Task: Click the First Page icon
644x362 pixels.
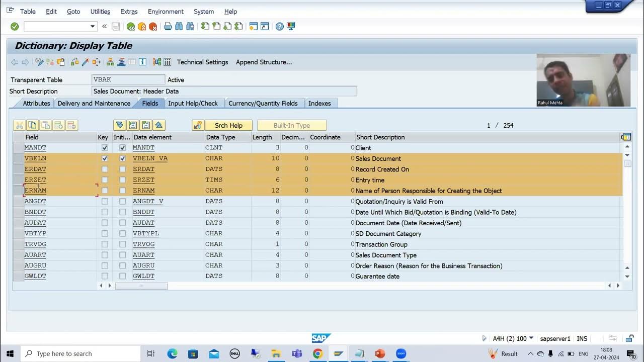Action: pos(205,26)
